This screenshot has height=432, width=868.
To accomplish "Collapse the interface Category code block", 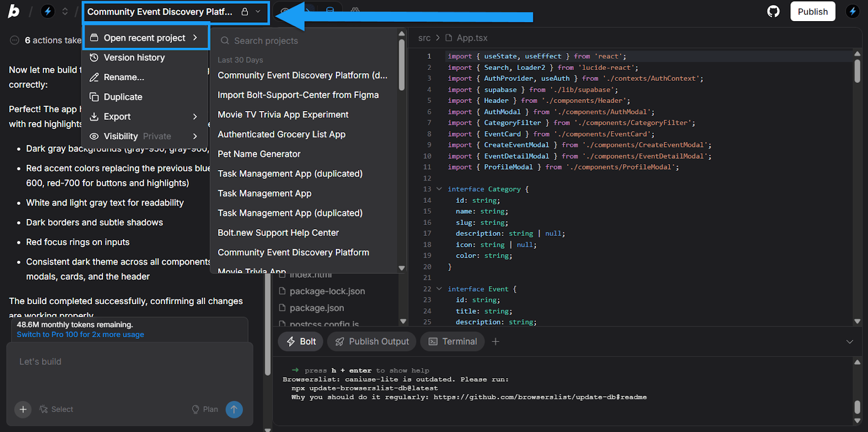I will tap(439, 189).
